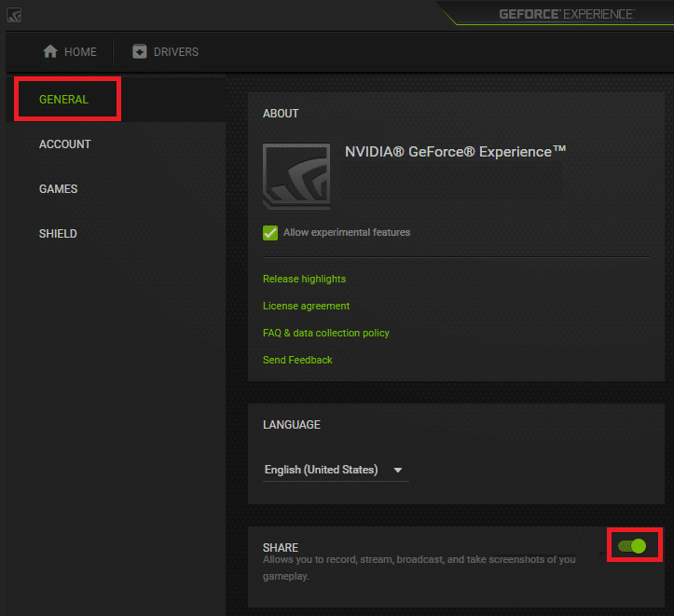Viewport: 674px width, 616px height.
Task: Click the NVIDIA GeForce Experience product name text
Action: click(x=455, y=152)
